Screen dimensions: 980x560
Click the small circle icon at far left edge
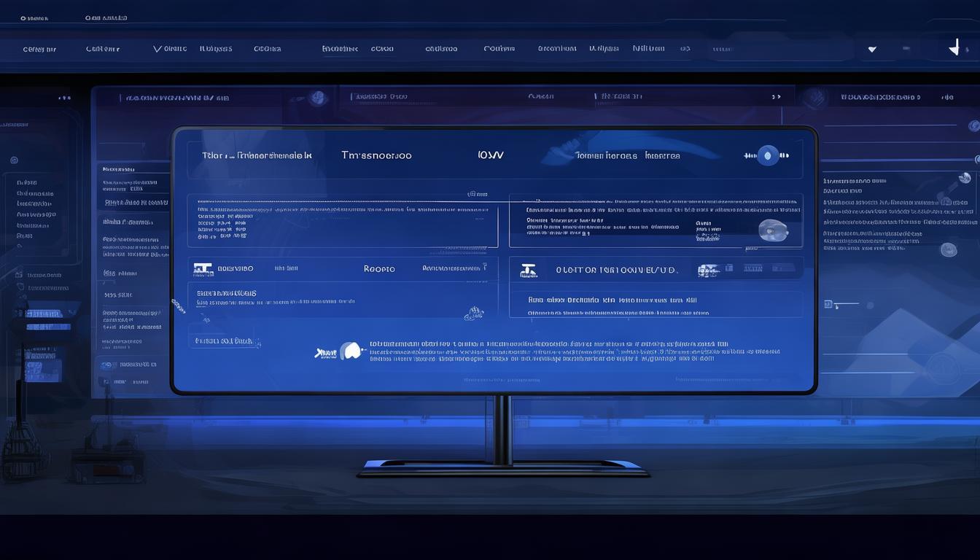click(x=14, y=160)
